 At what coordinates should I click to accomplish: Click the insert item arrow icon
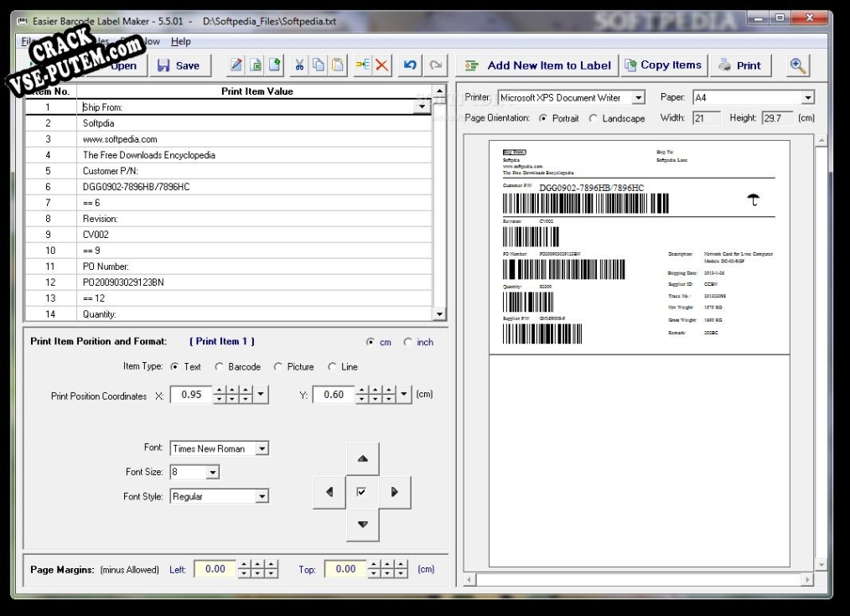pyautogui.click(x=363, y=65)
